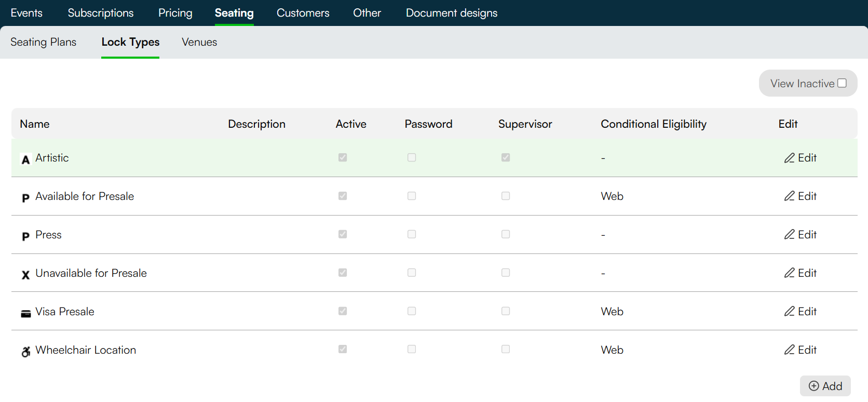Click the credit card icon for Visa Presale
This screenshot has width=868, height=402.
point(25,313)
